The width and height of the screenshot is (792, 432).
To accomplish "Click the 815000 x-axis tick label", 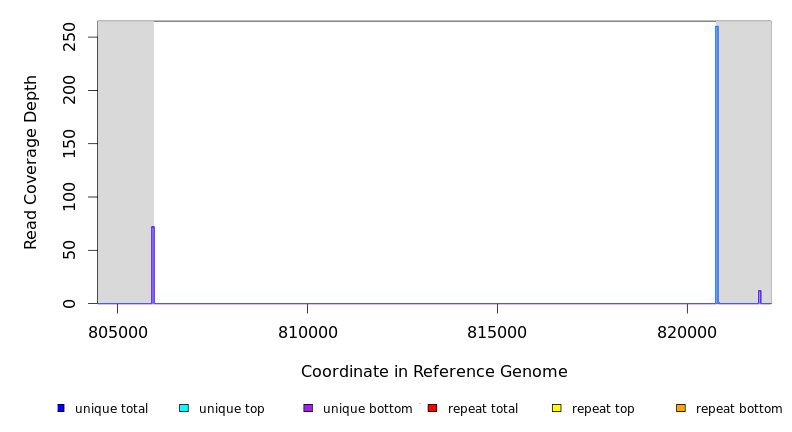I will 497,332.
